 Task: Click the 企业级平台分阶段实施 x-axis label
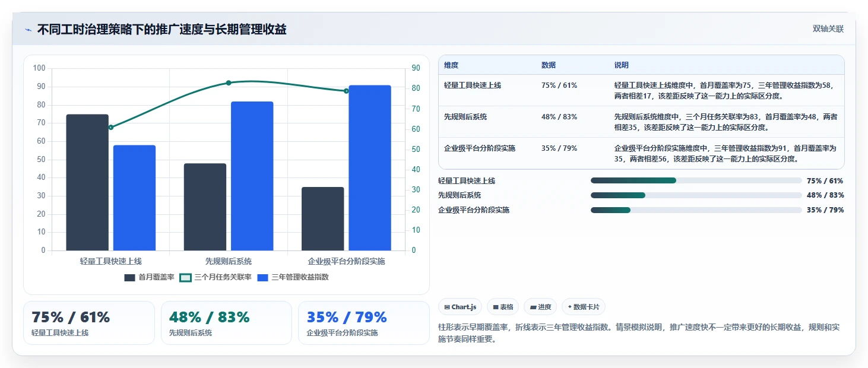click(x=346, y=261)
